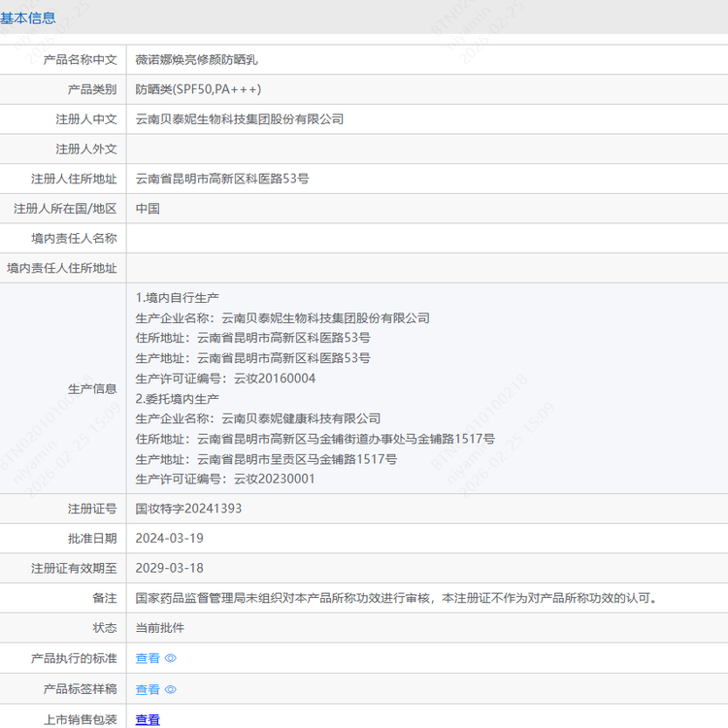The height and width of the screenshot is (728, 728).
Task: Click the empty 境内责任人名称 value cell
Action: tap(427, 239)
